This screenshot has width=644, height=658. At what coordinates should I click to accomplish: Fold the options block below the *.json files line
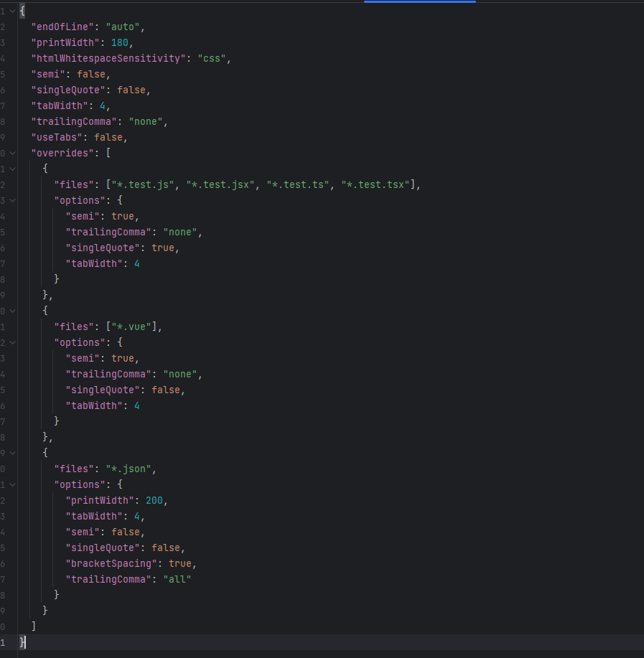pos(13,484)
